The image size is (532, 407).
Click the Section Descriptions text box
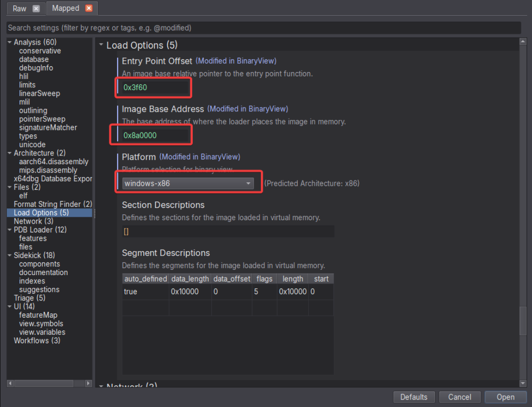(x=228, y=231)
